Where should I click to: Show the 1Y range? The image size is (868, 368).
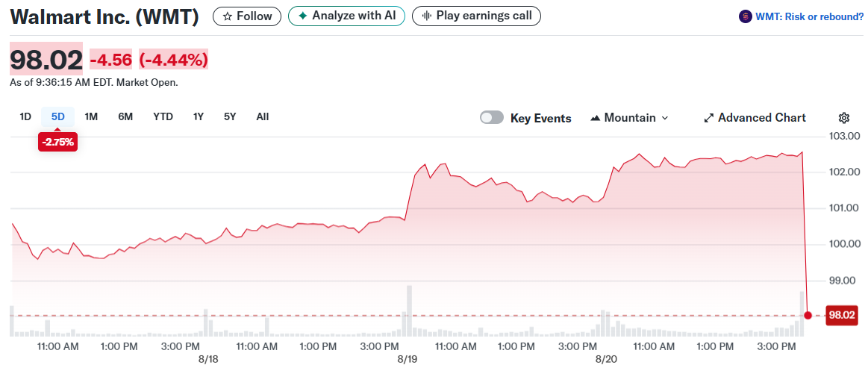(199, 116)
